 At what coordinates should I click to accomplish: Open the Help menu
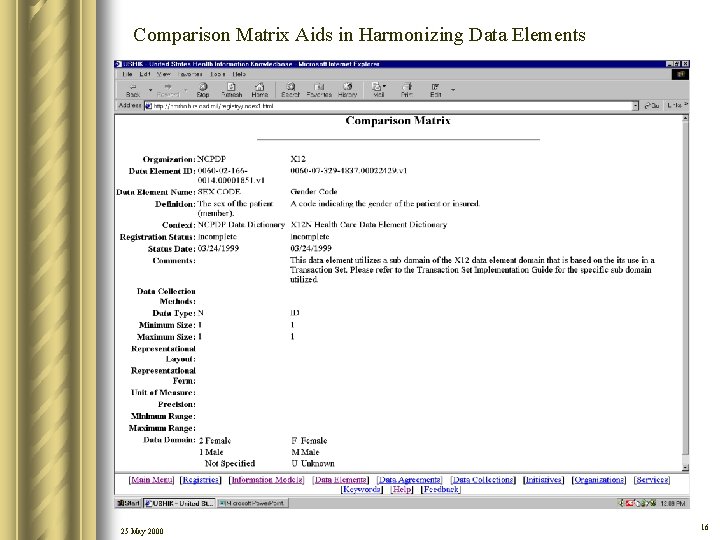point(239,74)
